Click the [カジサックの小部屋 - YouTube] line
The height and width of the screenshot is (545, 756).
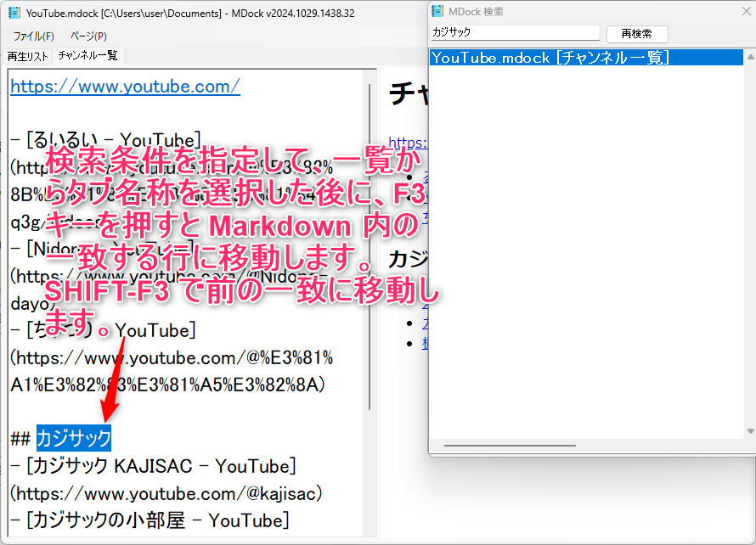(x=150, y=520)
